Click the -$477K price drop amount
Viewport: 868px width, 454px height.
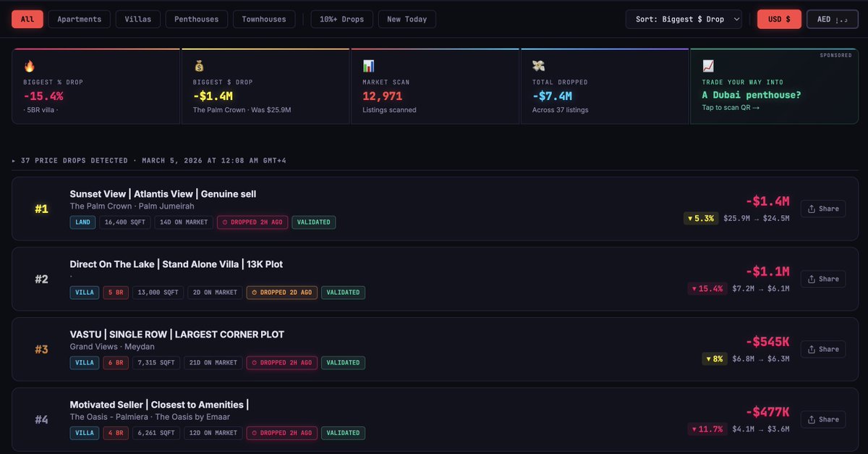coord(767,412)
